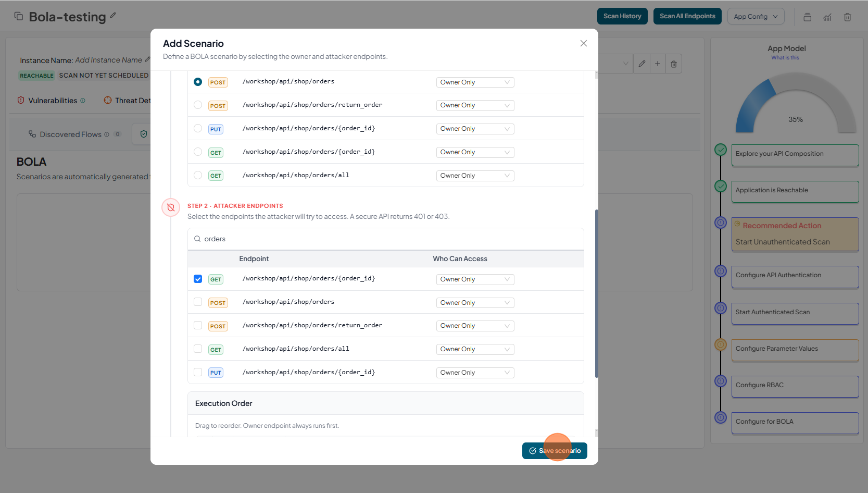
Task: Click the trash icon in top header
Action: point(847,17)
